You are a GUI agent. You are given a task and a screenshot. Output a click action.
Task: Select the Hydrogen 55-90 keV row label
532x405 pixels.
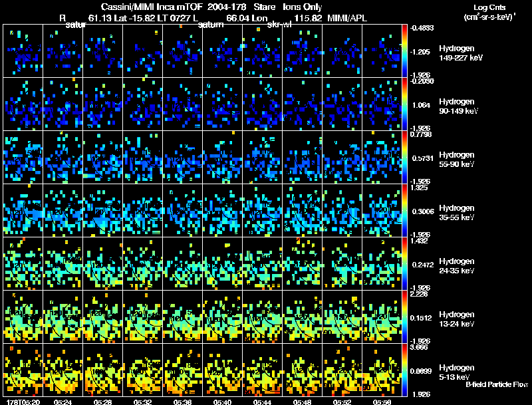[456, 158]
